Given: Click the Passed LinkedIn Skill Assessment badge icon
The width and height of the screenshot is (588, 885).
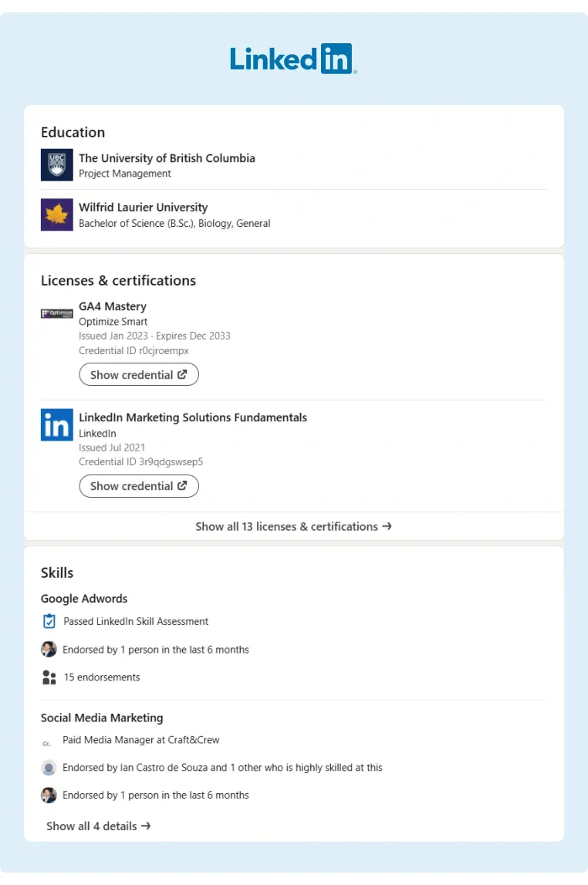Looking at the screenshot, I should click(x=48, y=621).
